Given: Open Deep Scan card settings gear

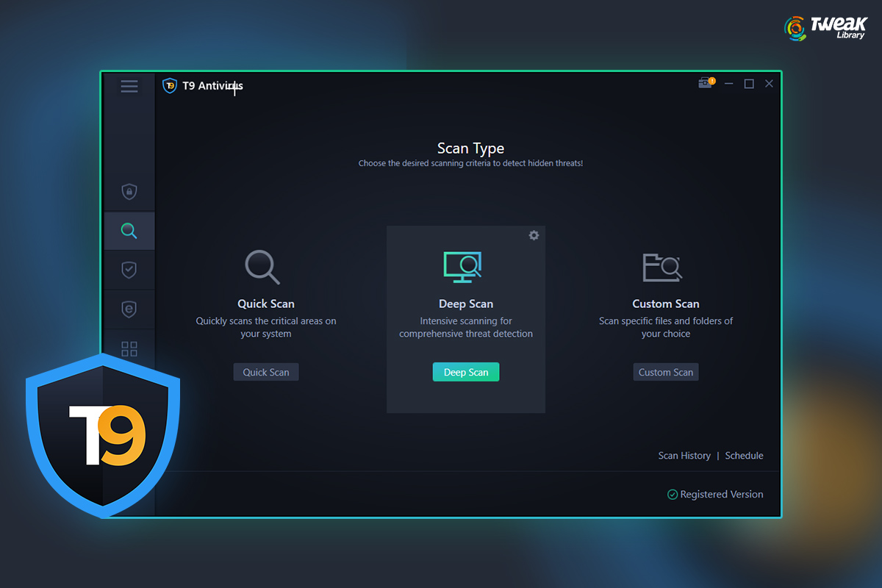Looking at the screenshot, I should (534, 235).
